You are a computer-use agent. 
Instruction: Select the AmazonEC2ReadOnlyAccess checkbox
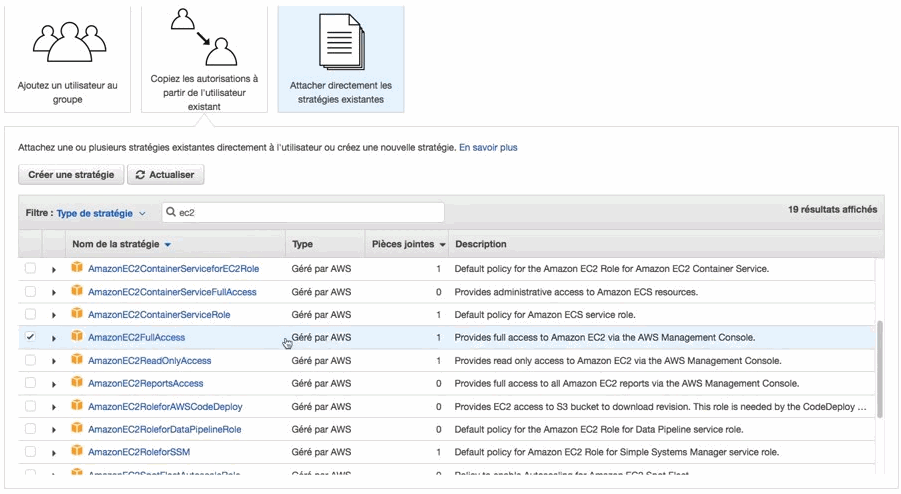[30, 360]
